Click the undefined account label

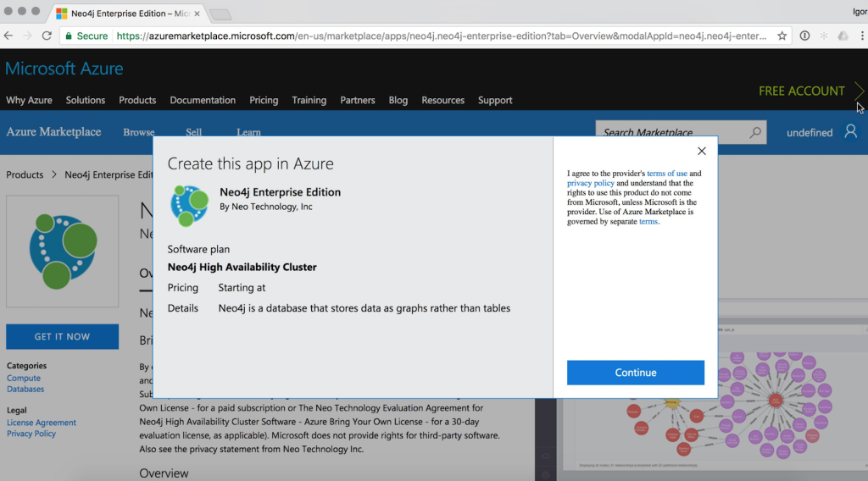tap(810, 133)
